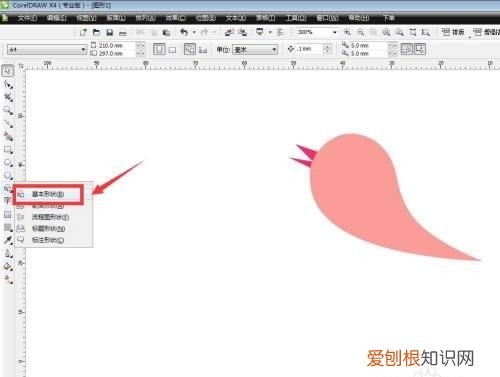Open the 300% zoom level dropdown
Viewport: 500px width, 377px height.
coord(335,32)
